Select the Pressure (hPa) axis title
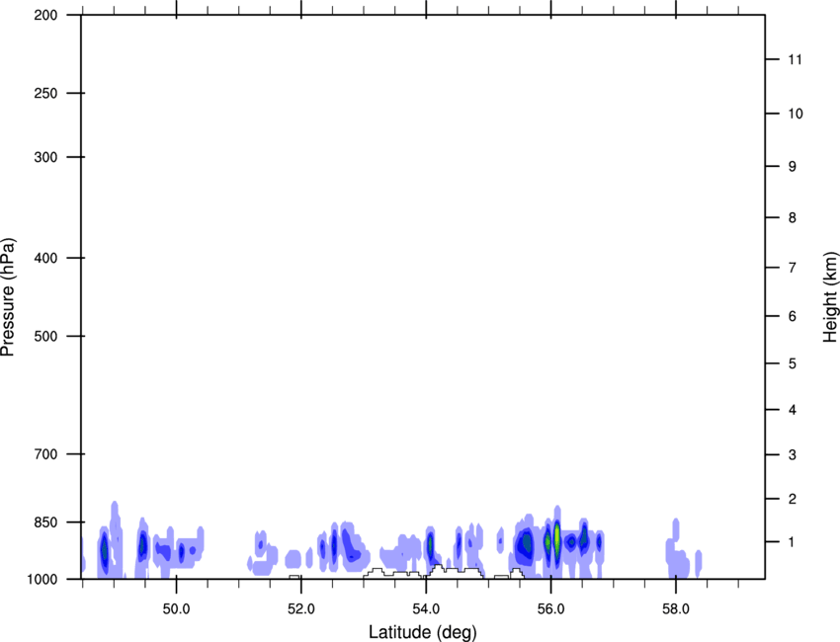Image resolution: width=840 pixels, height=642 pixels. tap(8, 297)
